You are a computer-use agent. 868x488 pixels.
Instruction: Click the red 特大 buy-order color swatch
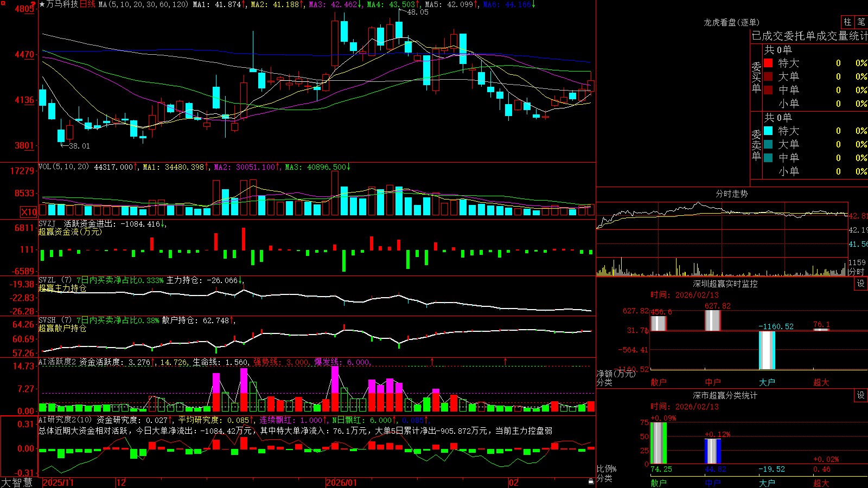point(768,63)
